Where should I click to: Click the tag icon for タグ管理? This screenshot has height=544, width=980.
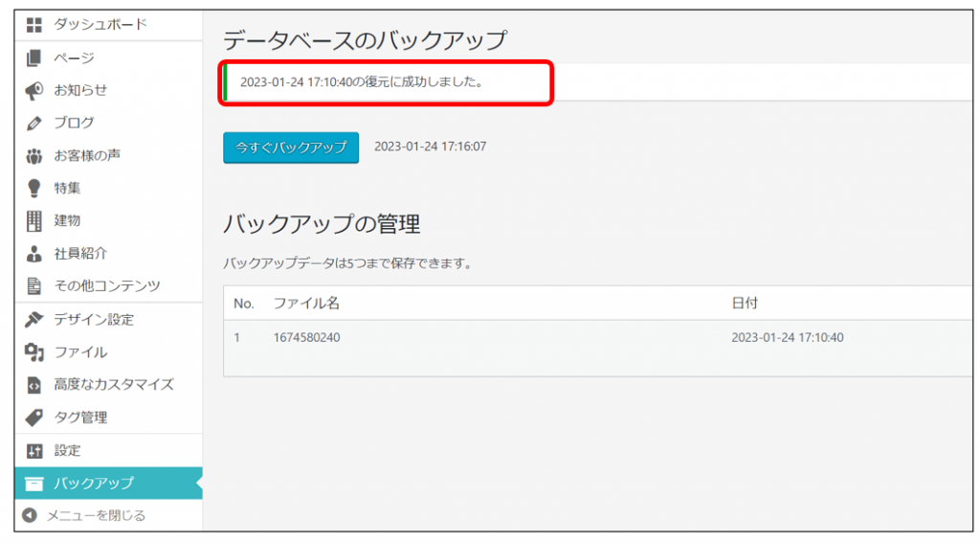pyautogui.click(x=33, y=418)
